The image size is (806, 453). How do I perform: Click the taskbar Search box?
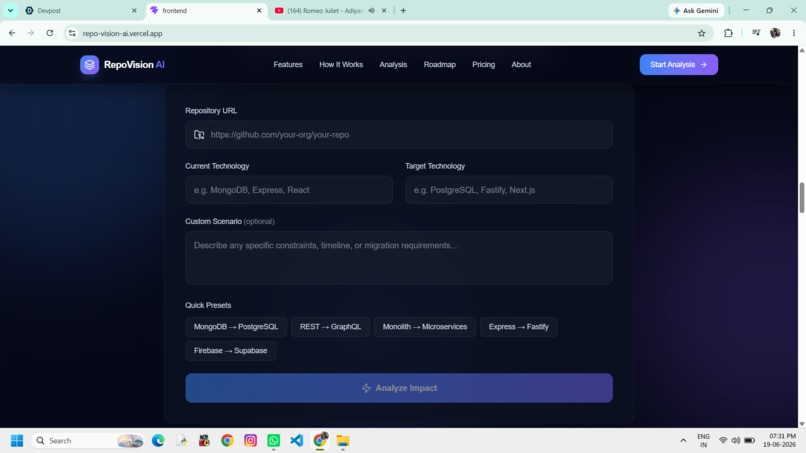point(88,441)
